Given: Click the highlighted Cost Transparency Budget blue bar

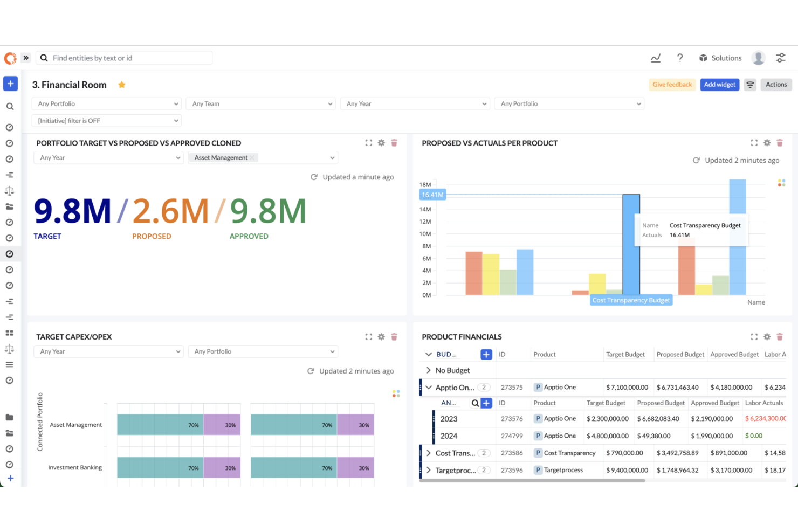Looking at the screenshot, I should pyautogui.click(x=631, y=244).
